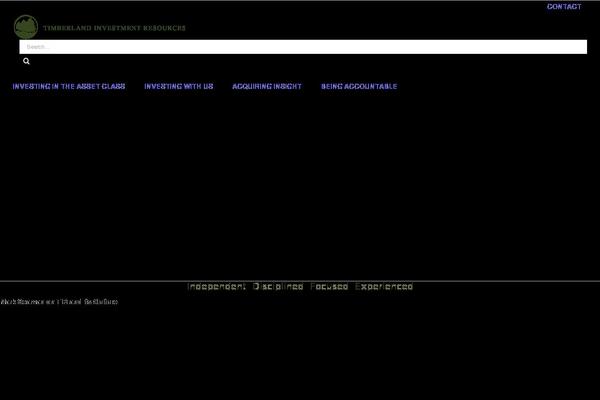Click the Timberland circular tree logo
The width and height of the screenshot is (600, 400).
26,27
